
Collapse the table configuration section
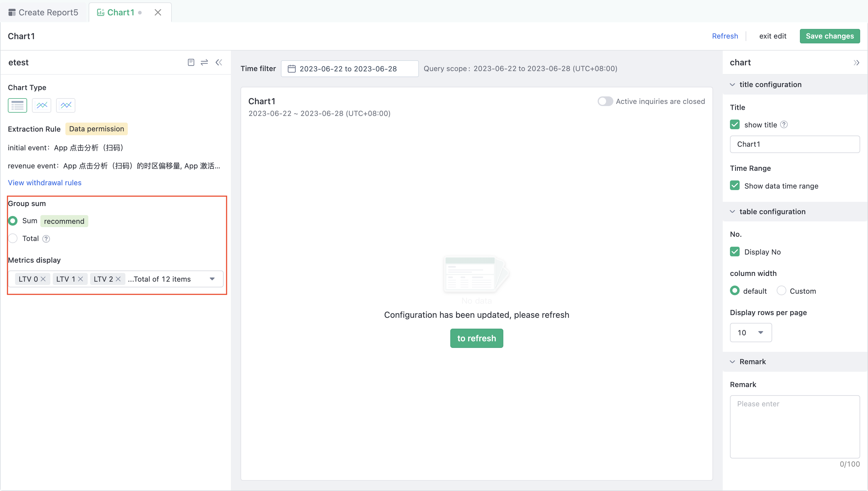point(732,211)
